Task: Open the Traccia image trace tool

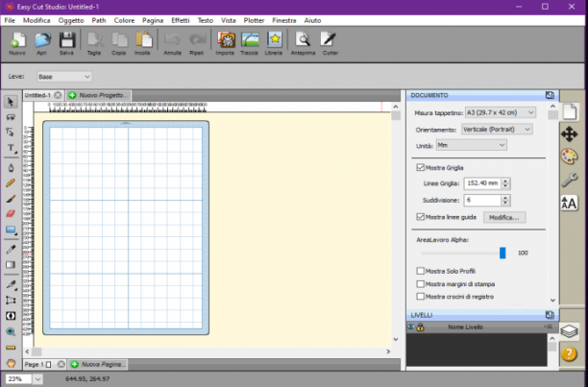Action: tap(250, 43)
